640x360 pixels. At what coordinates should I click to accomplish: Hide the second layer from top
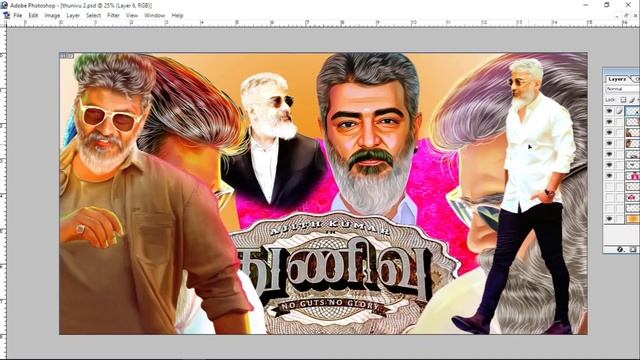tap(609, 122)
